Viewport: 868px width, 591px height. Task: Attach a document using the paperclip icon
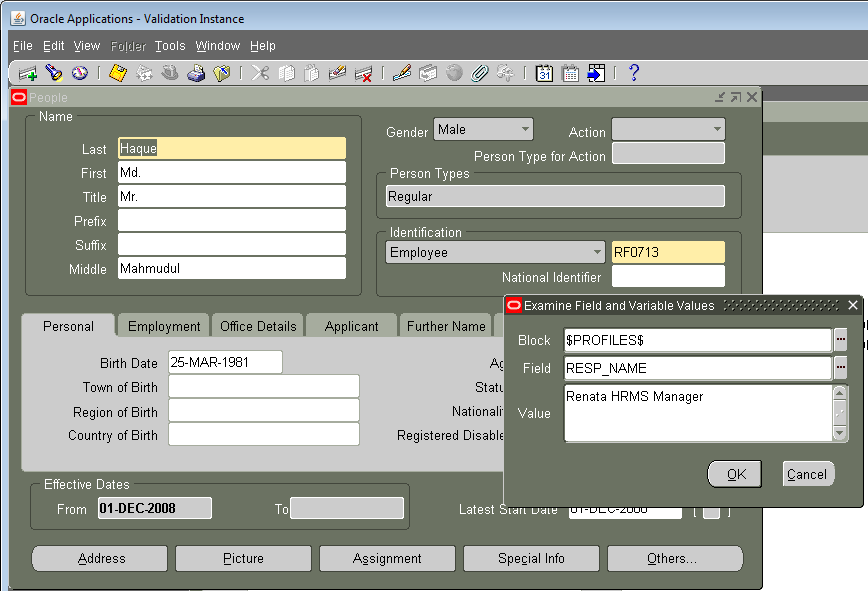coord(479,72)
